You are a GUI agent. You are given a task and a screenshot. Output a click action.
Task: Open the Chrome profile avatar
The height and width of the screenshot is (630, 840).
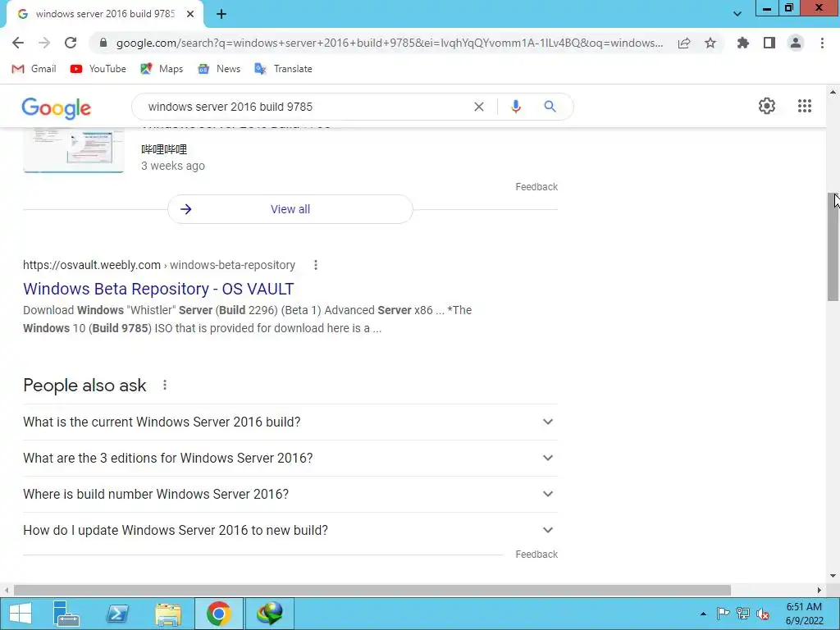[x=796, y=43]
